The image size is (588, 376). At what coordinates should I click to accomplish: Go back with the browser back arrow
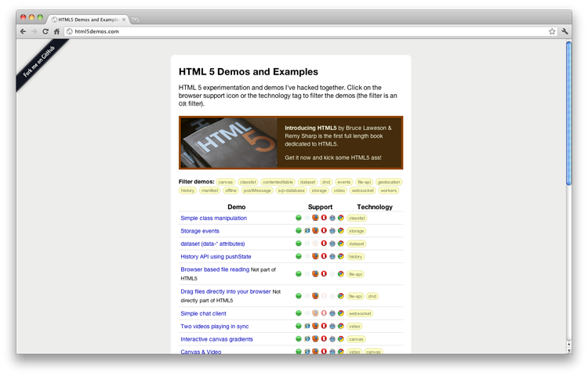tap(24, 31)
